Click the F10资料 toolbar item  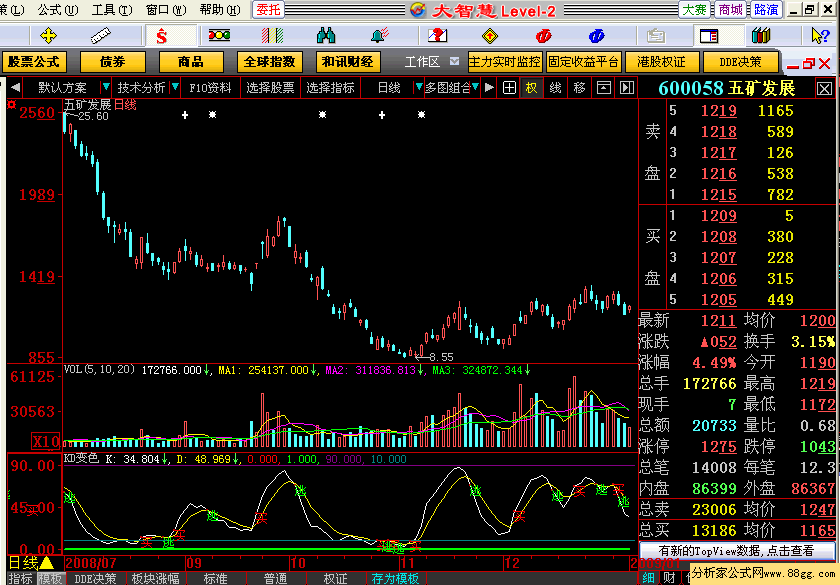[210, 87]
